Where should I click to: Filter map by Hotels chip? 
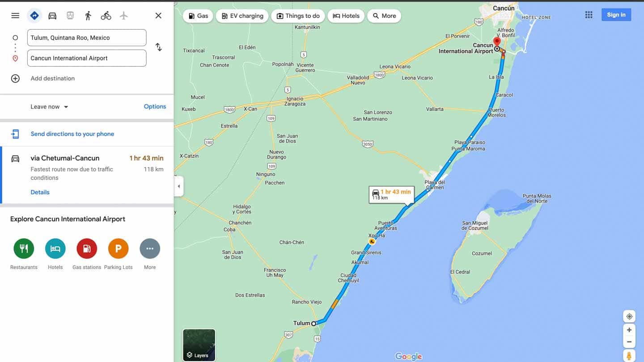[346, 16]
